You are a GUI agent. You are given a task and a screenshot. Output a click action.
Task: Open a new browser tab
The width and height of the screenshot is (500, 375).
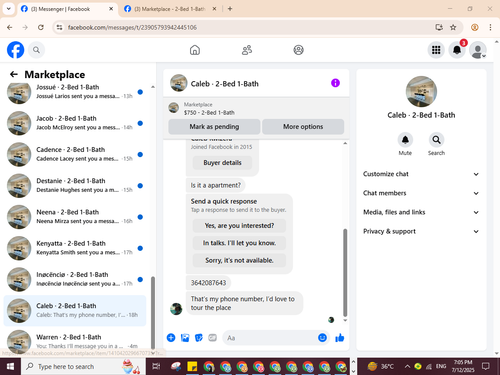click(230, 9)
